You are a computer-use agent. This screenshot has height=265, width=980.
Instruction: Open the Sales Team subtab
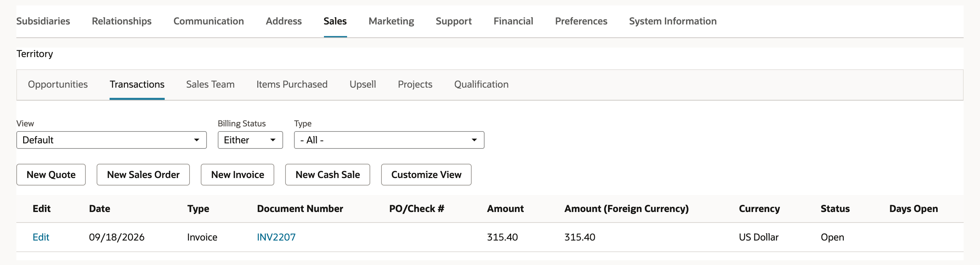tap(210, 84)
